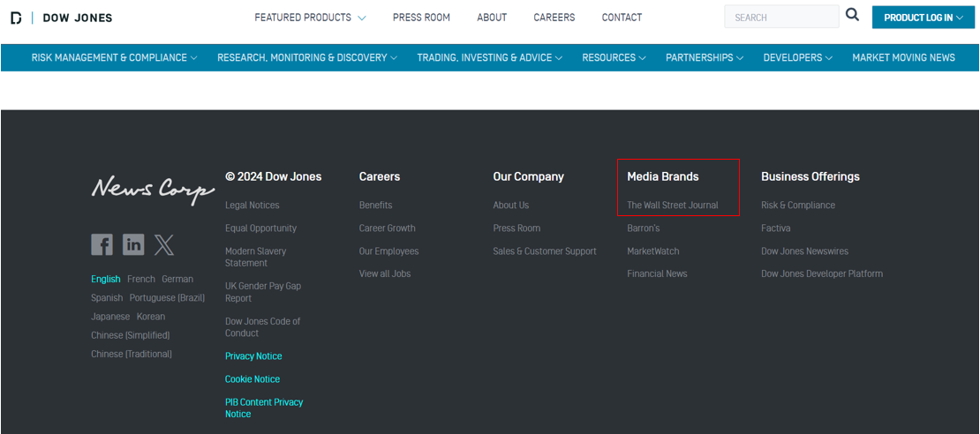The image size is (980, 434).
Task: Open UK Gender Pay Gap Report
Action: point(262,292)
